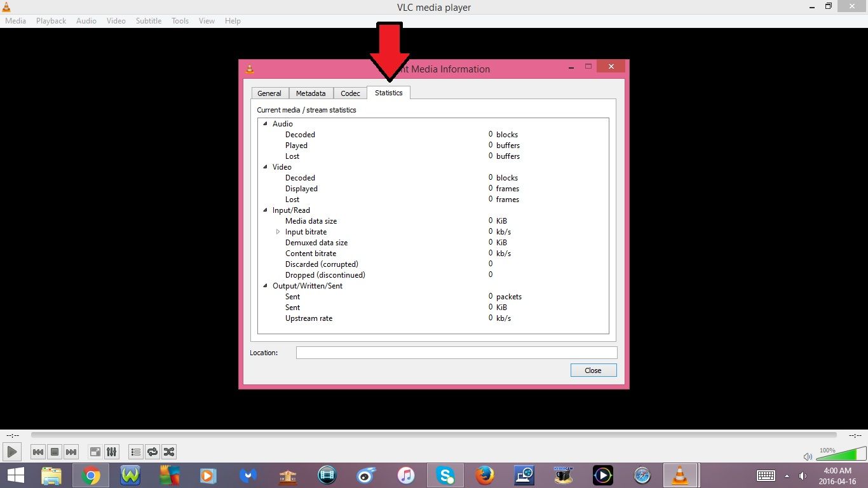Click the Previous media icon
Screen dimensions: 868x488
point(37,452)
